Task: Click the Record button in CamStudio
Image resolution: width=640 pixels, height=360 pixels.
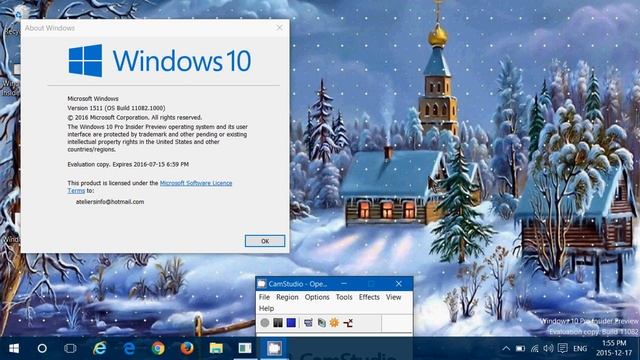Action: [265, 323]
